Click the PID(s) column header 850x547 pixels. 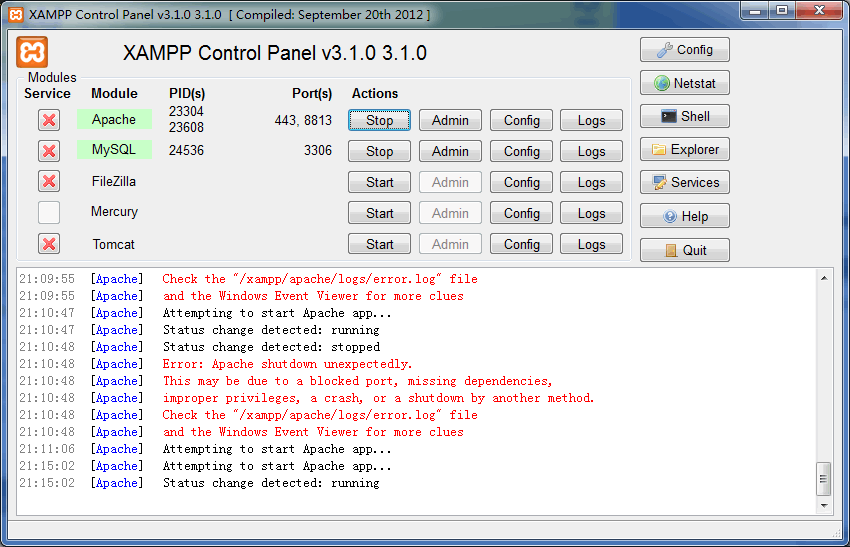tap(187, 93)
